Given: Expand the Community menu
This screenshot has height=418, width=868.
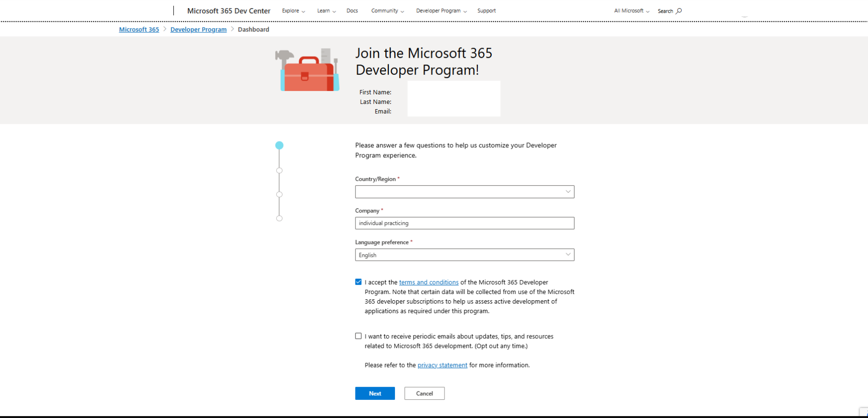Looking at the screenshot, I should 387,10.
